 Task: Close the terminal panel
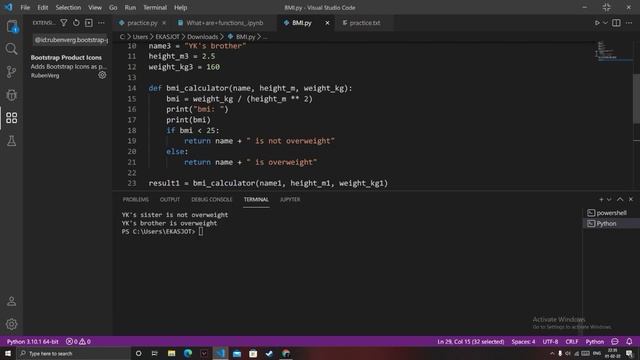[631, 199]
